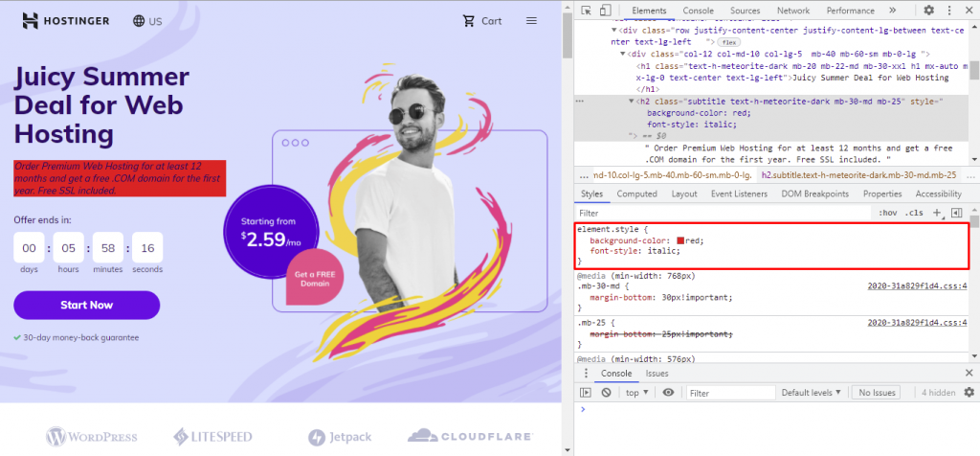Toggle the device toolbar icon
Image resolution: width=980 pixels, height=456 pixels.
pos(605,10)
